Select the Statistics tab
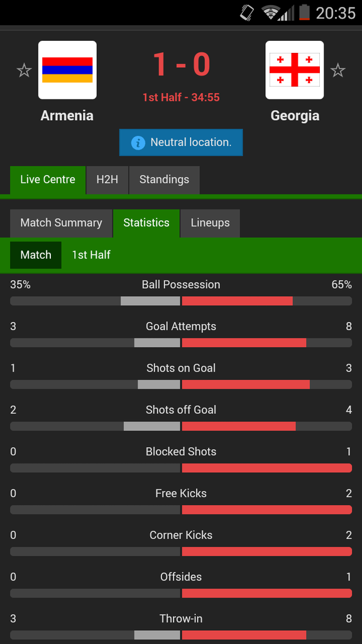The height and width of the screenshot is (644, 362). (x=146, y=223)
